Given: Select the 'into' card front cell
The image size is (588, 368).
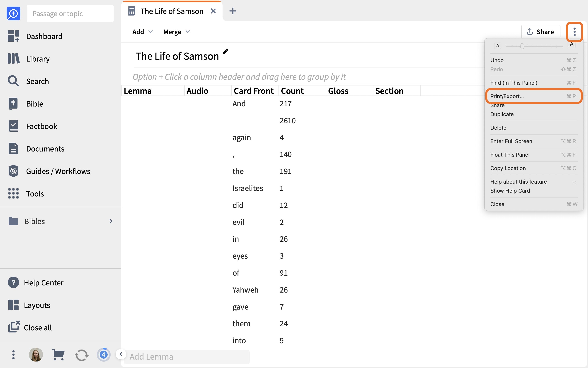Looking at the screenshot, I should (239, 340).
